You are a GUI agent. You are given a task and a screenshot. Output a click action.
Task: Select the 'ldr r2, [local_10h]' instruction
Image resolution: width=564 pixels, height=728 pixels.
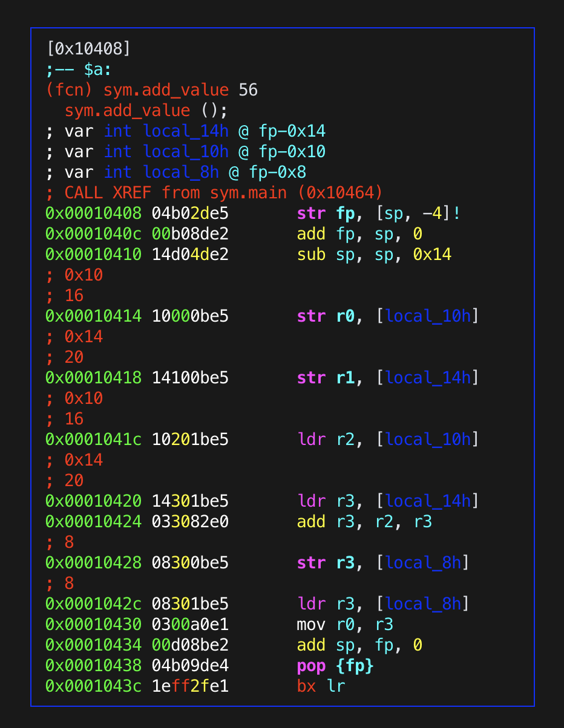(388, 440)
